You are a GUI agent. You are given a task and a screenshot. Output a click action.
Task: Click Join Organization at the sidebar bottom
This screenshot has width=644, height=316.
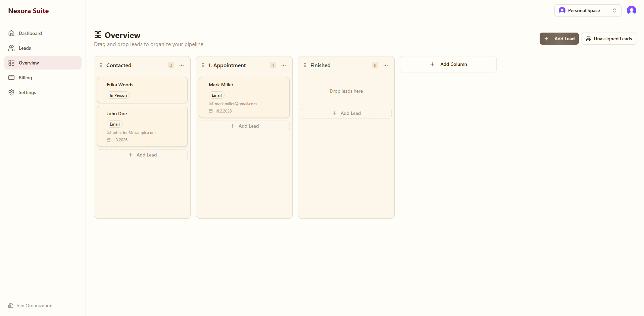30,306
